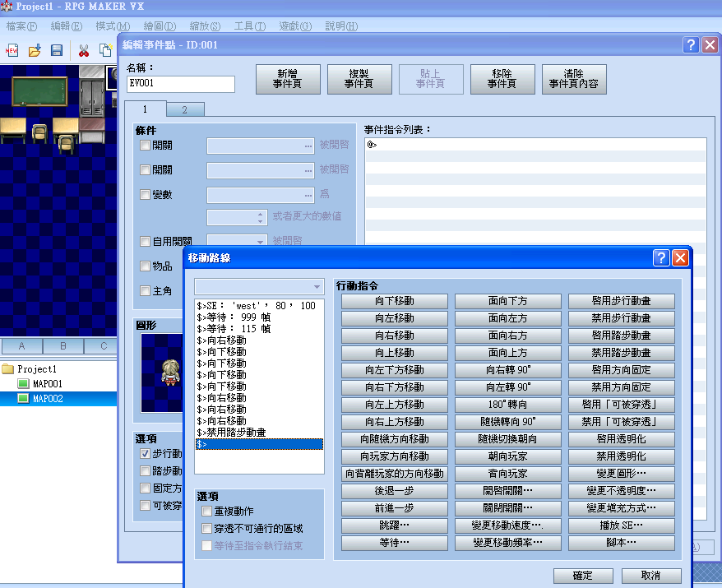Click the 跳躍… command button
The image size is (722, 588).
click(394, 525)
